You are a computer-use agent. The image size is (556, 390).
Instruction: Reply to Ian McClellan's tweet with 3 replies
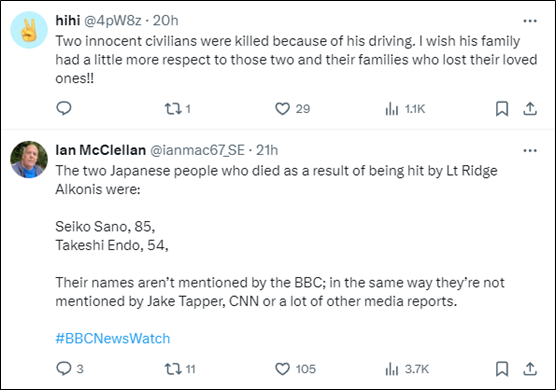point(70,369)
